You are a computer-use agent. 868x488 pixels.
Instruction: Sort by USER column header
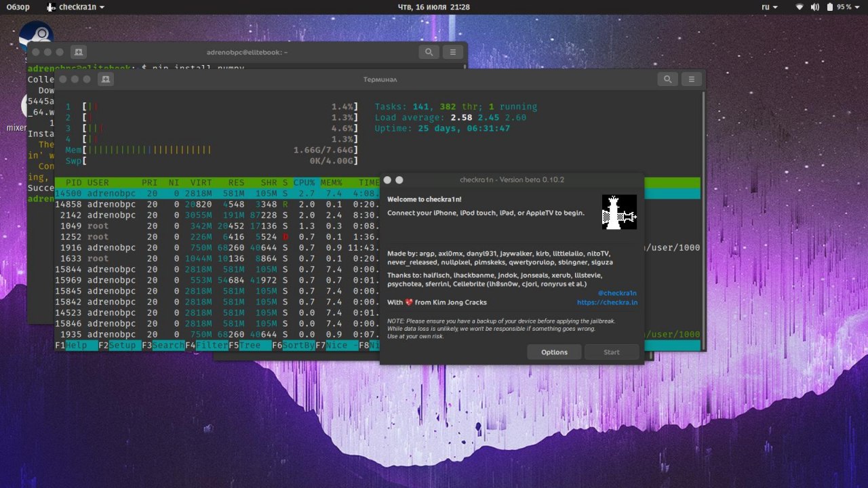click(x=98, y=183)
